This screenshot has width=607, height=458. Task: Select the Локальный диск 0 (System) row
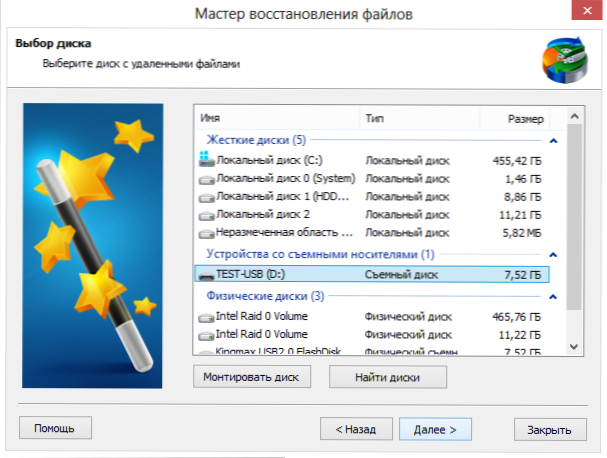(x=372, y=178)
